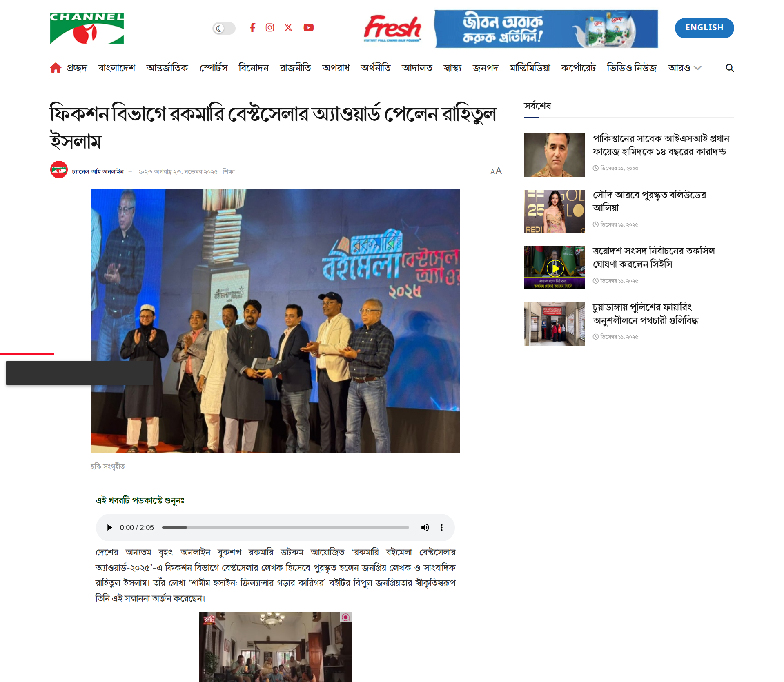
Task: Click the red home icon
Action: point(56,68)
